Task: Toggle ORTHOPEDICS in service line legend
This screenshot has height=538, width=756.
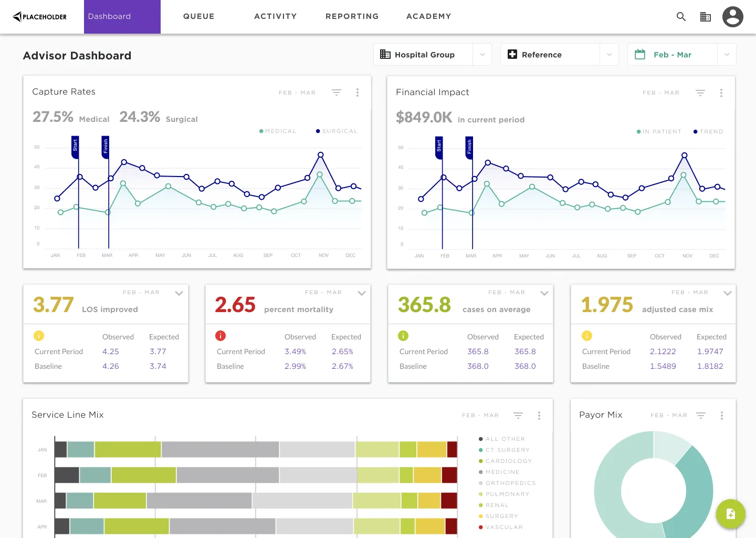Action: click(x=507, y=483)
